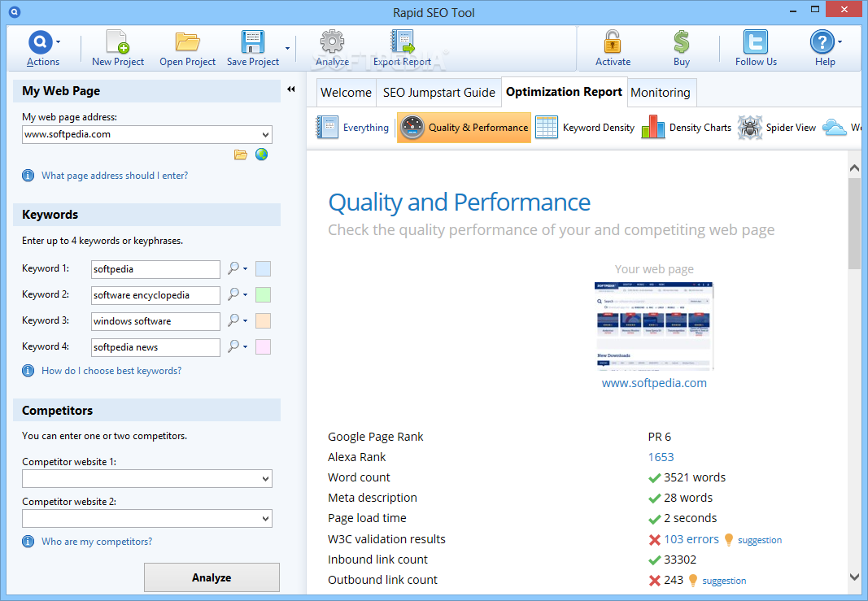Click the large Analyze button

point(212,577)
